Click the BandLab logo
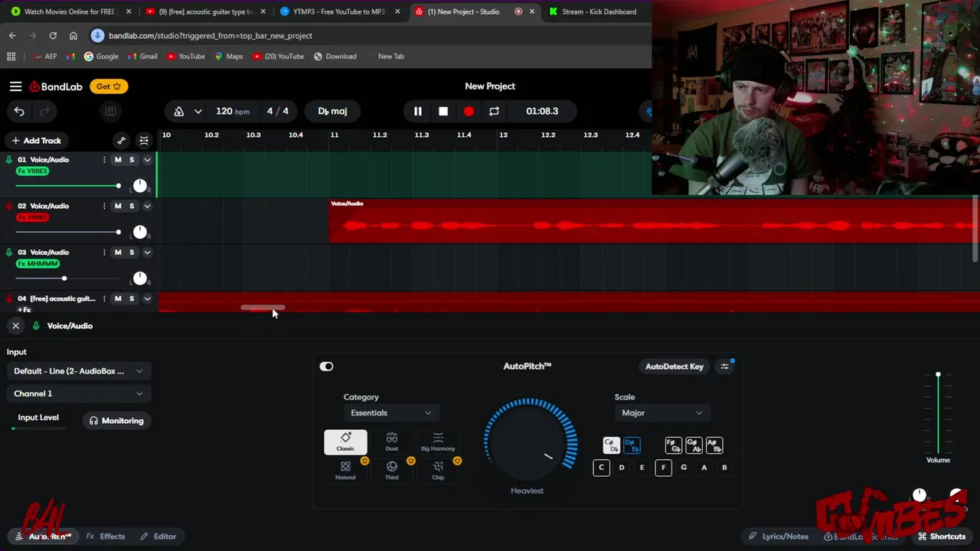Image resolution: width=980 pixels, height=551 pixels. click(56, 86)
